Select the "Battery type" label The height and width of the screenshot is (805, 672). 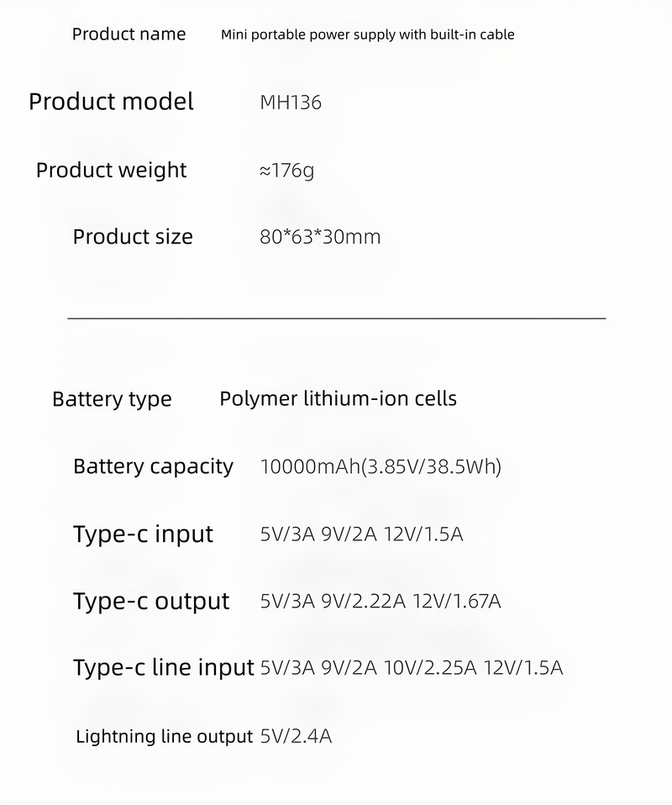pyautogui.click(x=112, y=399)
